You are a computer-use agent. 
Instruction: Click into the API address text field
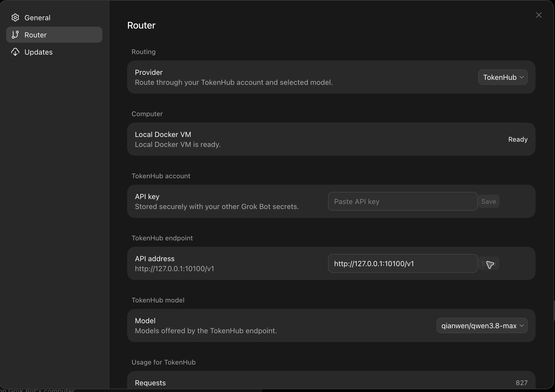click(x=403, y=264)
